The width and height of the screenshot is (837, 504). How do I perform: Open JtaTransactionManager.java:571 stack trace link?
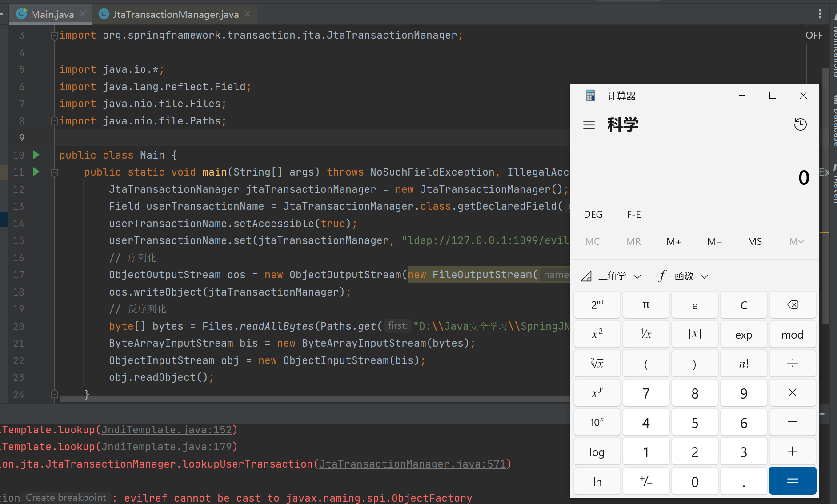point(412,464)
